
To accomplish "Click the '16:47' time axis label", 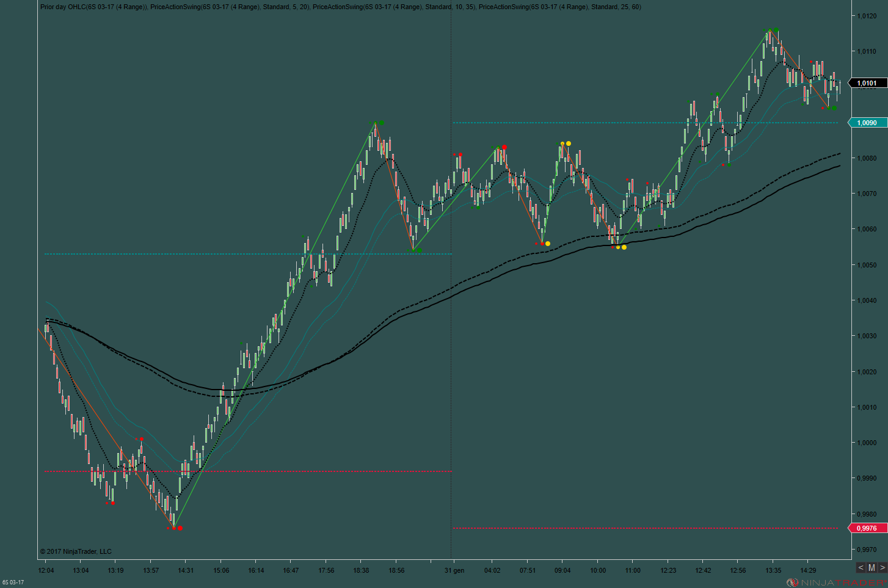I will [x=291, y=570].
